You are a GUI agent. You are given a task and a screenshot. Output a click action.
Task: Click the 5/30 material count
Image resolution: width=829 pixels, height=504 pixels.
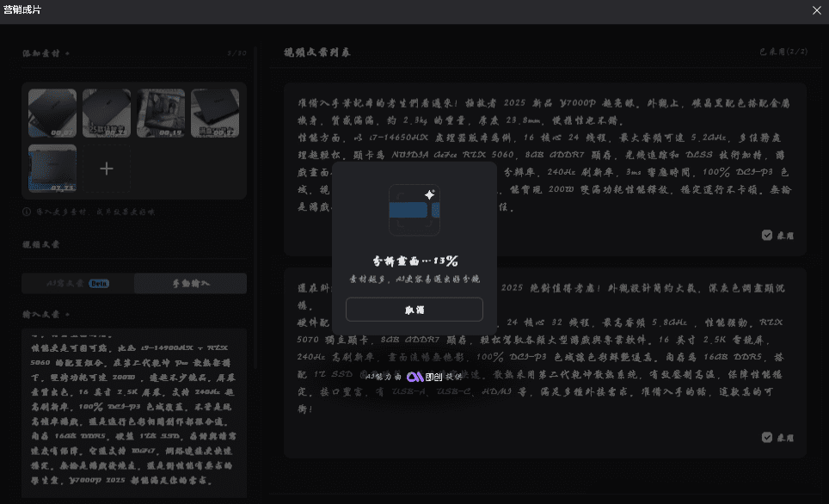tap(236, 53)
